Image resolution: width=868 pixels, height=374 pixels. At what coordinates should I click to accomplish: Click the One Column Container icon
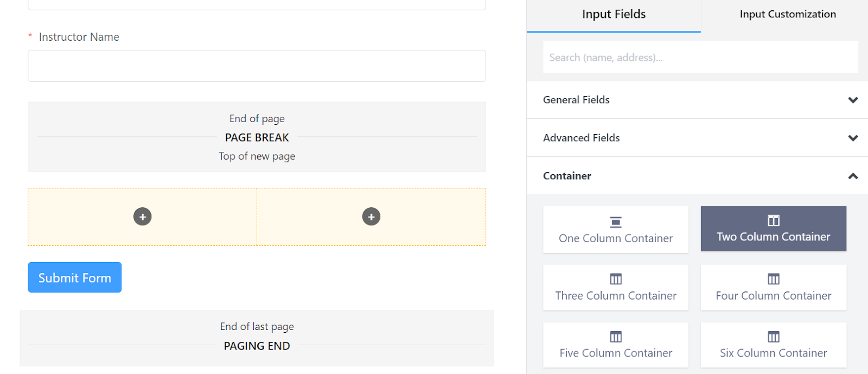(616, 222)
